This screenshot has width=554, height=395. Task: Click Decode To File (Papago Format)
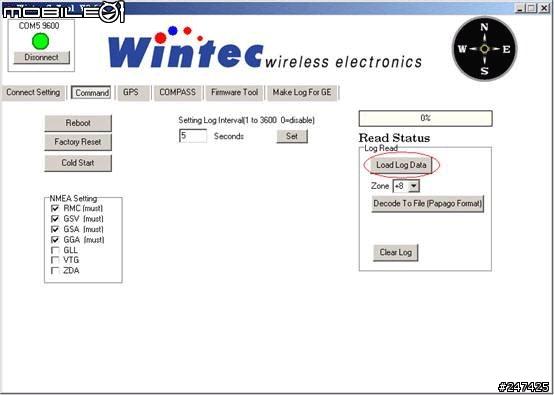pos(428,204)
